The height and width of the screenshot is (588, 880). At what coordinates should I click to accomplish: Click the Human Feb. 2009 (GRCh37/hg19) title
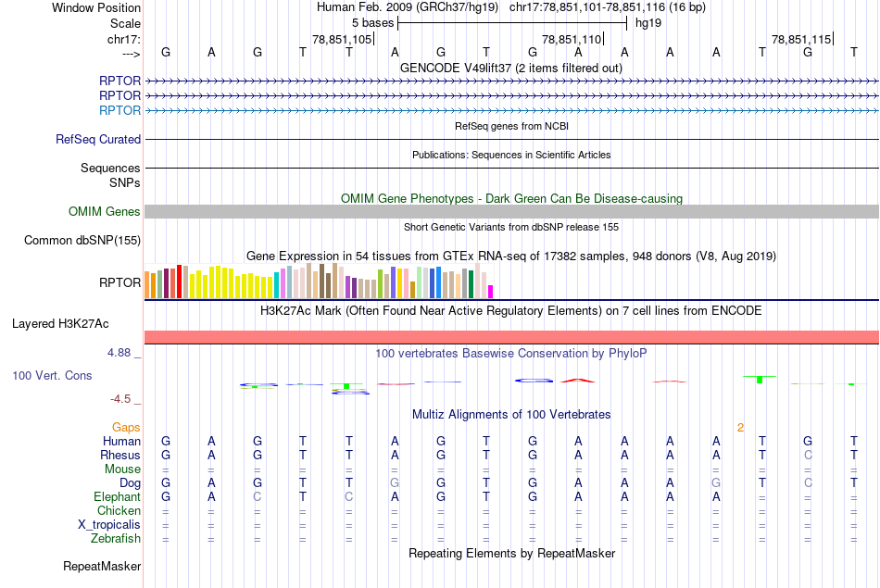click(407, 7)
